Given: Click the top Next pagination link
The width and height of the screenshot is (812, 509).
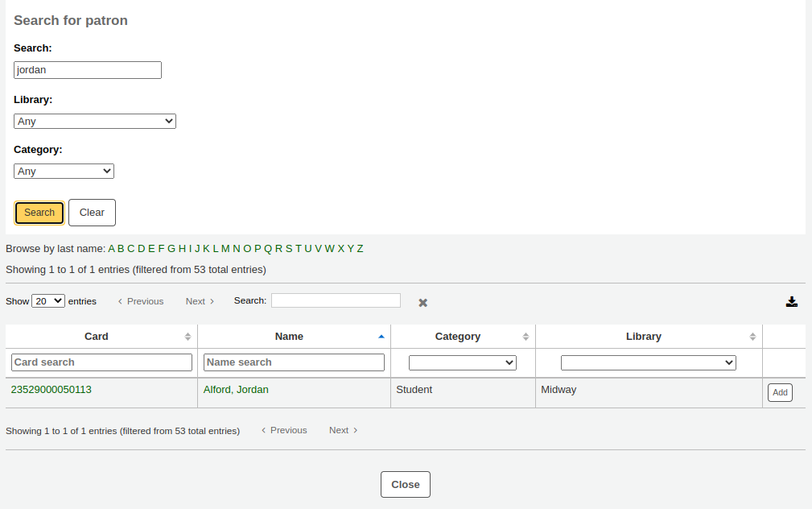Looking at the screenshot, I should (x=200, y=301).
